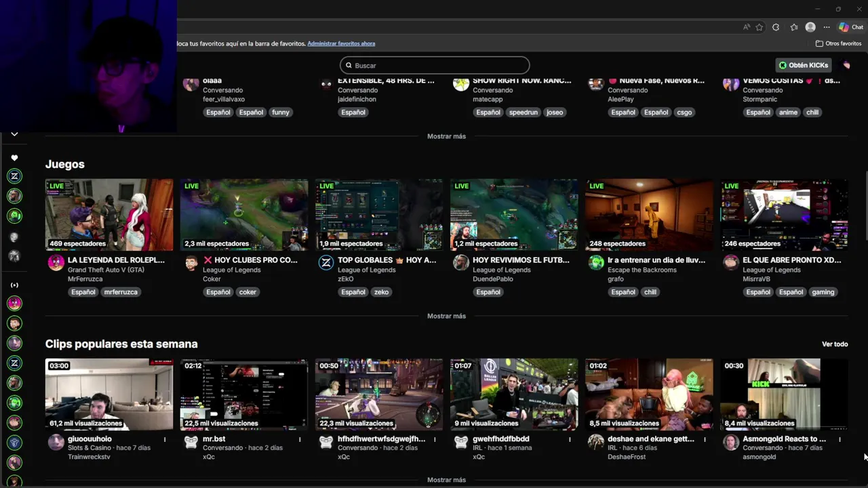868x488 pixels.
Task: Click Mostrar más below the Juegos row
Action: [x=446, y=316]
